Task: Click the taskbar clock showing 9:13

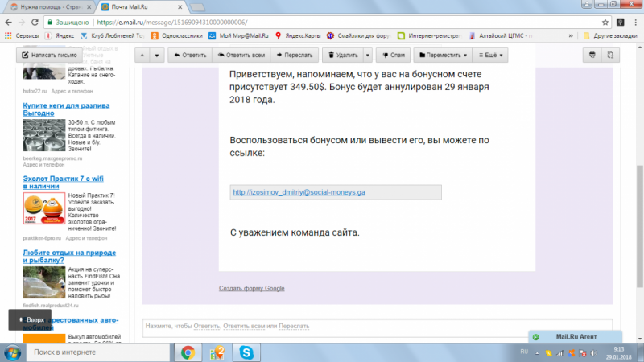Action: click(619, 352)
